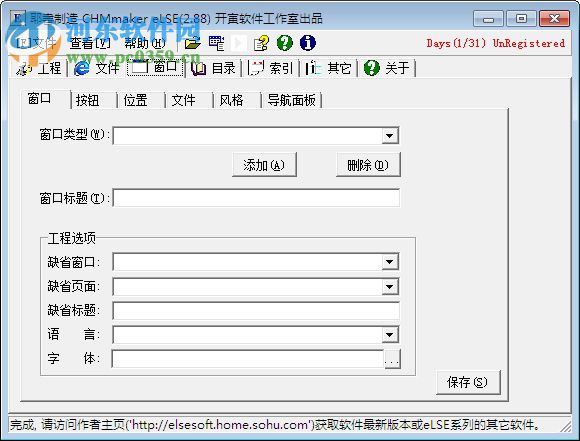Maximize the CHMmaker window
Screen dimensions: 580x441
[521, 18]
